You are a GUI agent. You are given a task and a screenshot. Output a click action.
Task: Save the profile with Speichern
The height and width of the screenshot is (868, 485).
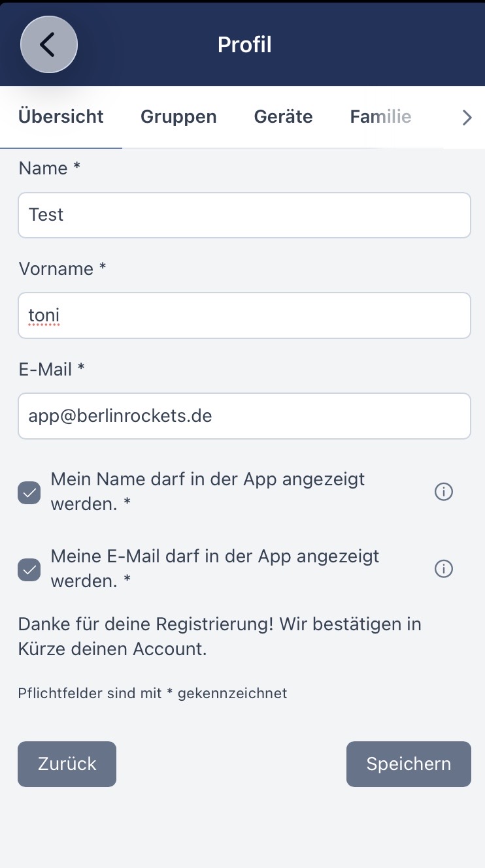coord(409,764)
